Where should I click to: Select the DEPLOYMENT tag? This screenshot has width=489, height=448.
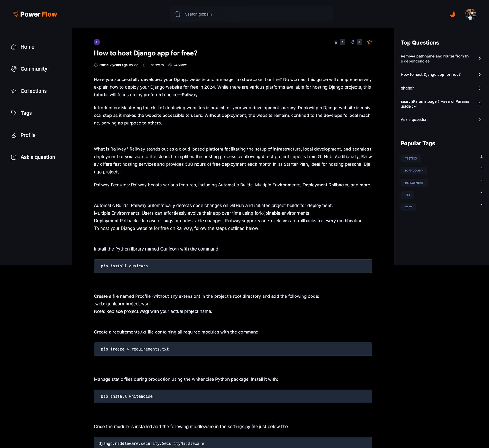(x=414, y=183)
